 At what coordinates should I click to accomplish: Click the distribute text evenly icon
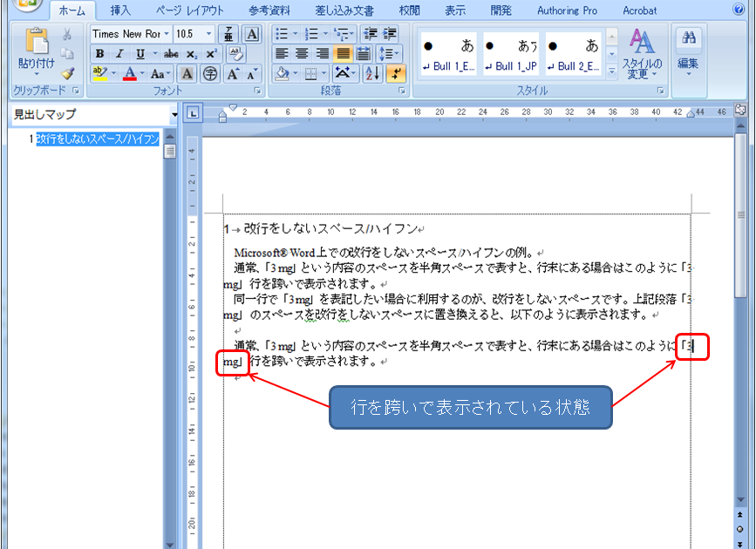coord(364,53)
